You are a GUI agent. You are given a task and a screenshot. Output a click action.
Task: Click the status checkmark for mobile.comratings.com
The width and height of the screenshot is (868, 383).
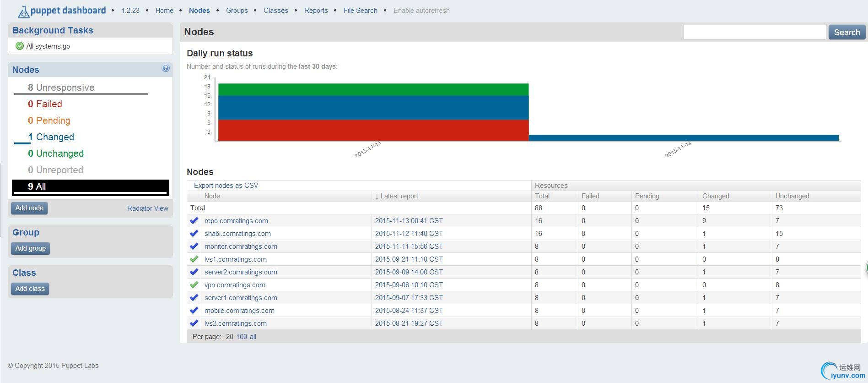pyautogui.click(x=194, y=310)
